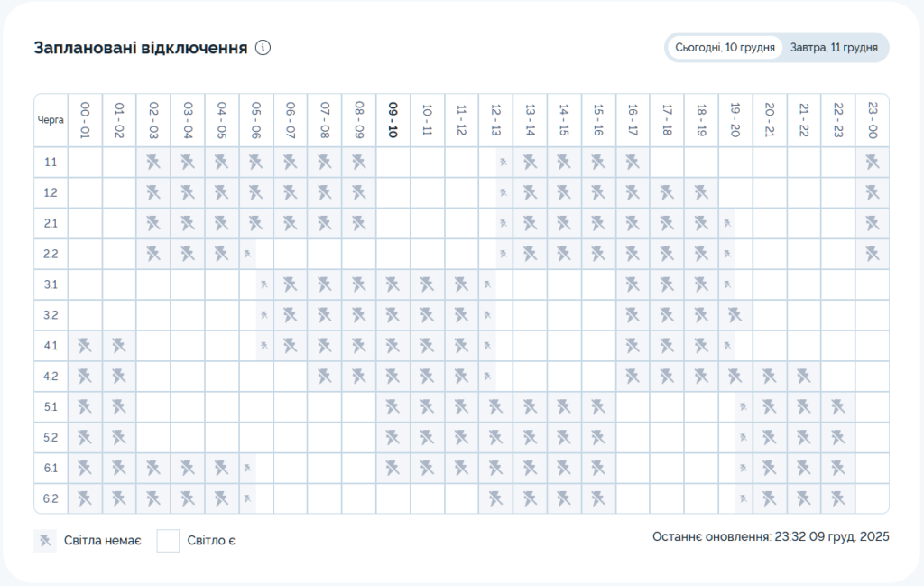
Task: Click the Останнє оновлення timestamp text
Action: (771, 537)
